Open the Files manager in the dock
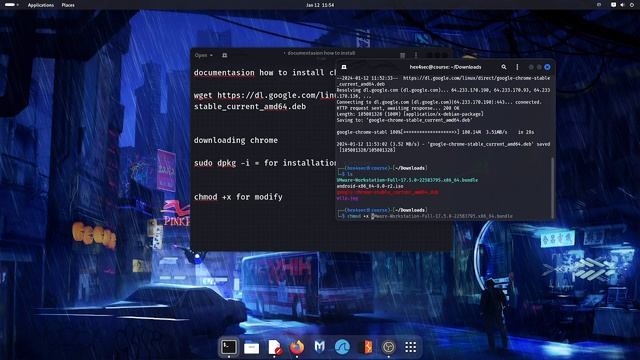The image size is (640, 360). click(x=251, y=347)
